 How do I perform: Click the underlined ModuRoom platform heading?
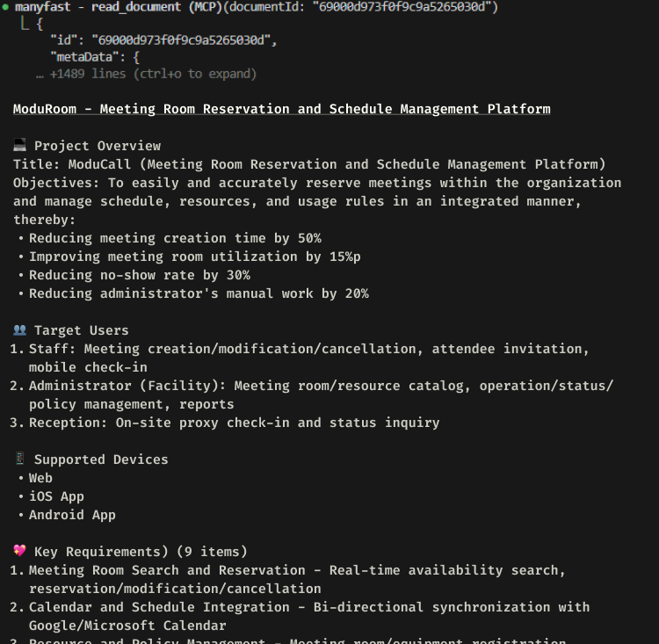(281, 109)
